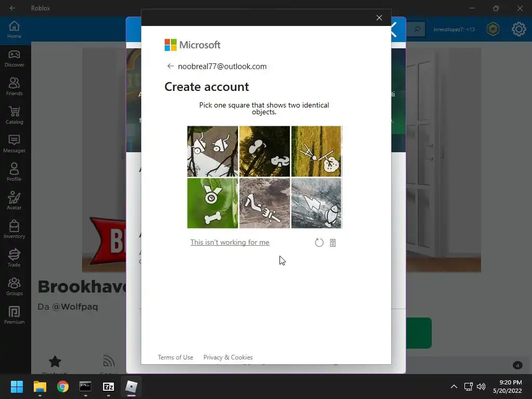Pick the square with two wheelbarrows
This screenshot has height=399, width=532.
212,151
